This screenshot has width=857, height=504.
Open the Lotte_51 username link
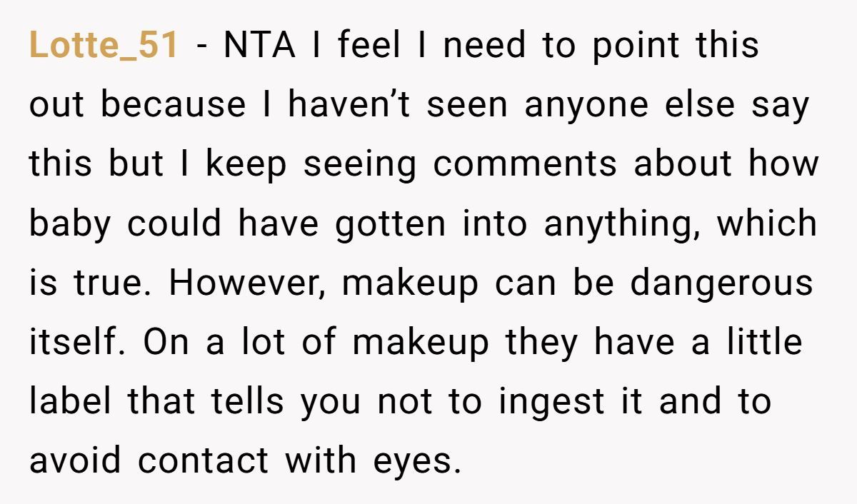(x=104, y=46)
